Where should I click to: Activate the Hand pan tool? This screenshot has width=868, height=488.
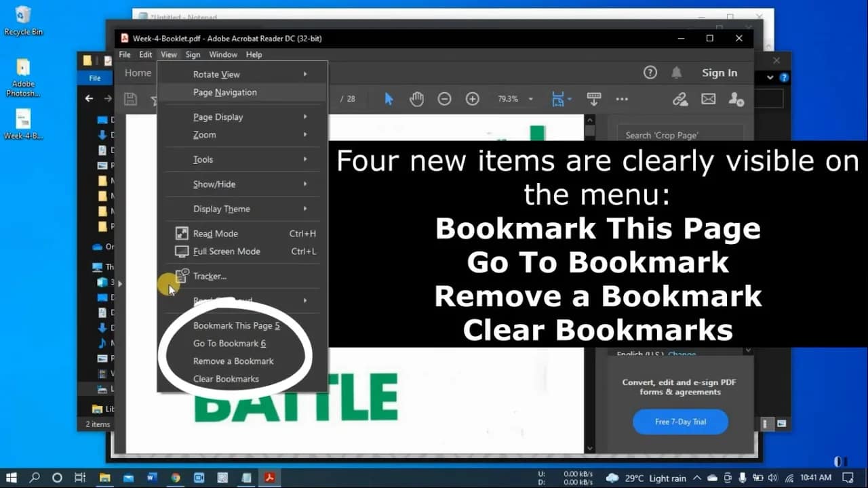pyautogui.click(x=416, y=99)
